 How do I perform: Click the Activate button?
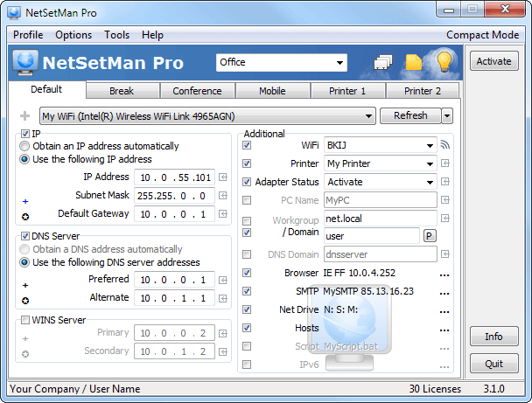point(494,61)
